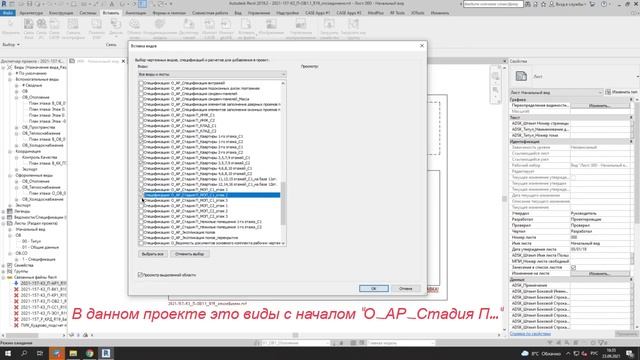
Task: Toggle checkbox for МОП_С1_этаж 3 row
Action: (x=141, y=200)
